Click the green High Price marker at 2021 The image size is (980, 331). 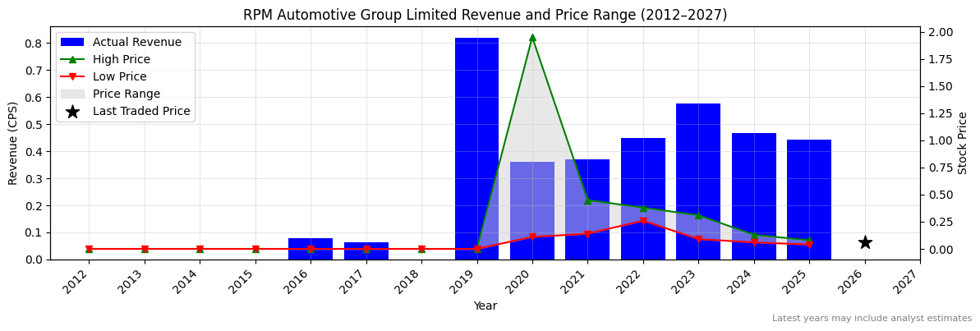click(587, 200)
